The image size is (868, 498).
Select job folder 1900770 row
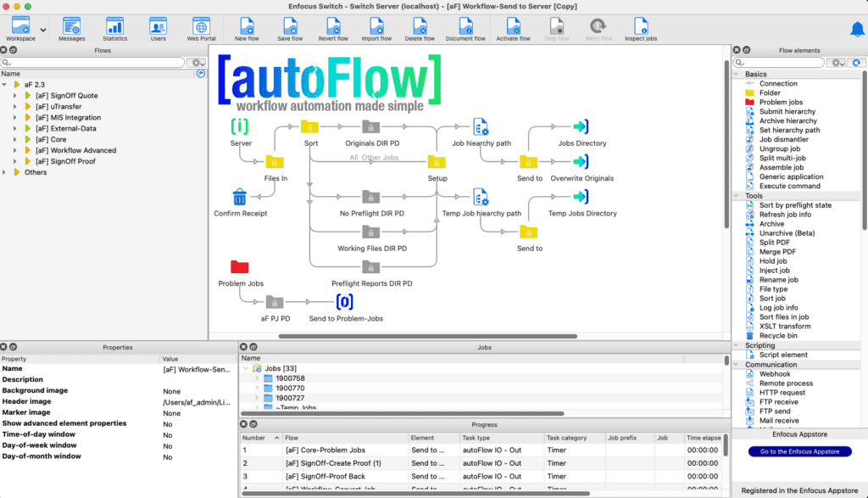[482, 389]
